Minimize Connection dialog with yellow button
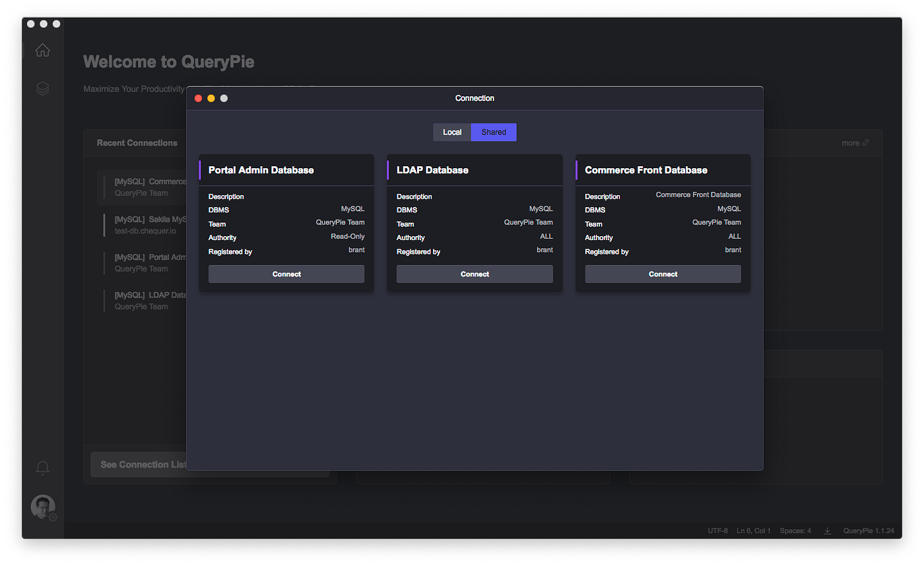 pyautogui.click(x=211, y=98)
